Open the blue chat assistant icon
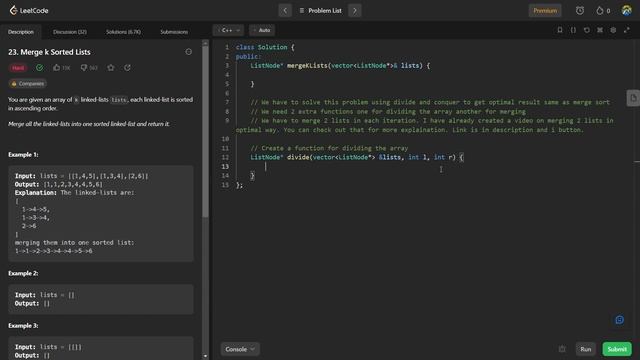640x360 pixels. (x=619, y=320)
